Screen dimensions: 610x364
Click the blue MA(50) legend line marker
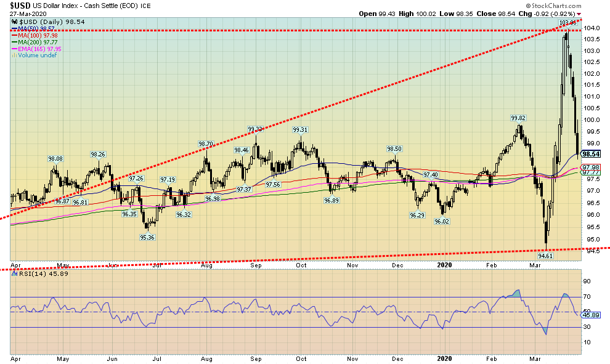[14, 29]
